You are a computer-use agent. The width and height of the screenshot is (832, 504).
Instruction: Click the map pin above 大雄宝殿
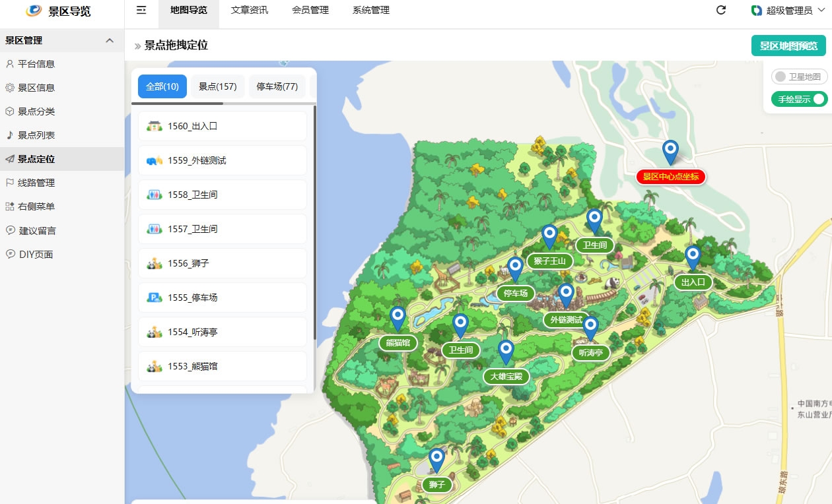[506, 352]
